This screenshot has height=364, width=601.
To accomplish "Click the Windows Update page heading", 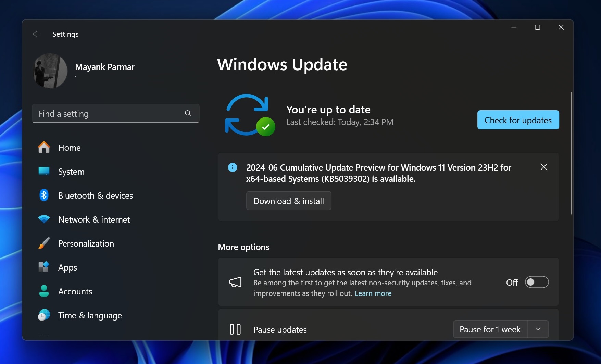I will (282, 64).
